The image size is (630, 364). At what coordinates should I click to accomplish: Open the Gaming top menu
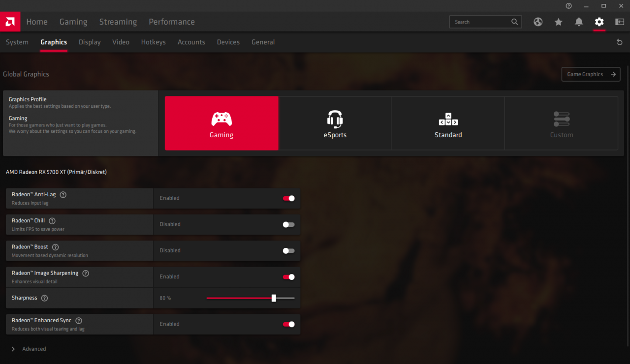(73, 22)
